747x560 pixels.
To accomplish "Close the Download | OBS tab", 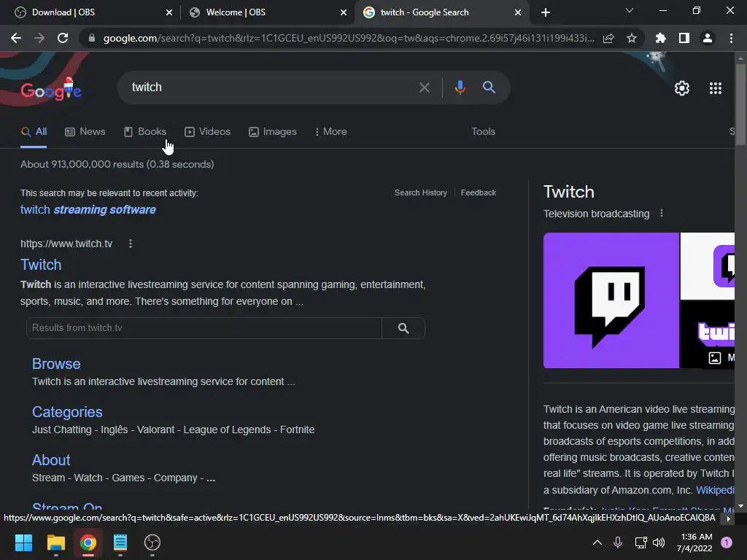I will click(169, 12).
